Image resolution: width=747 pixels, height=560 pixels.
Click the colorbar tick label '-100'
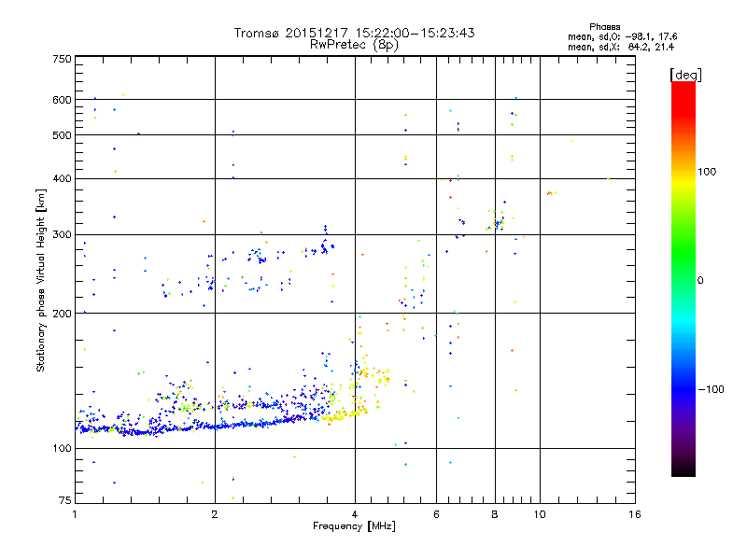[x=711, y=389]
